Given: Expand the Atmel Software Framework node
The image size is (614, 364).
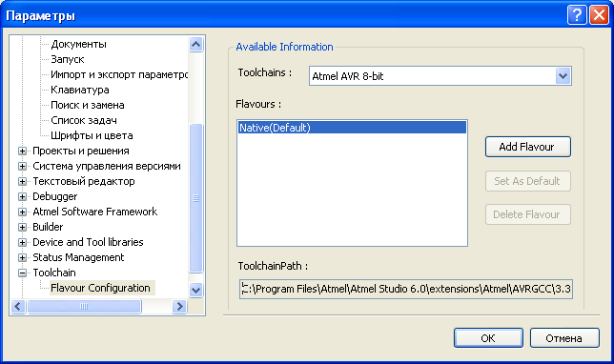Looking at the screenshot, I should click(x=22, y=212).
